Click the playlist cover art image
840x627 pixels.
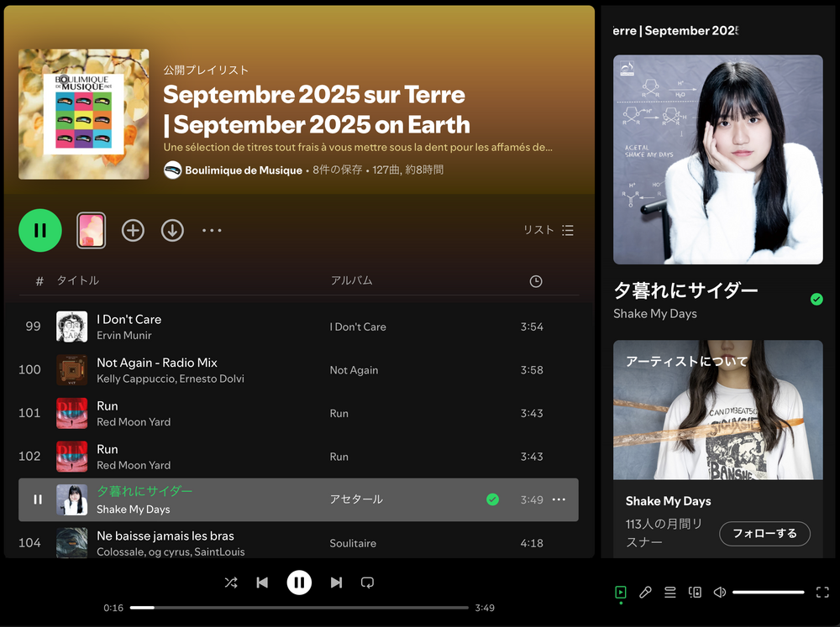[x=83, y=114]
